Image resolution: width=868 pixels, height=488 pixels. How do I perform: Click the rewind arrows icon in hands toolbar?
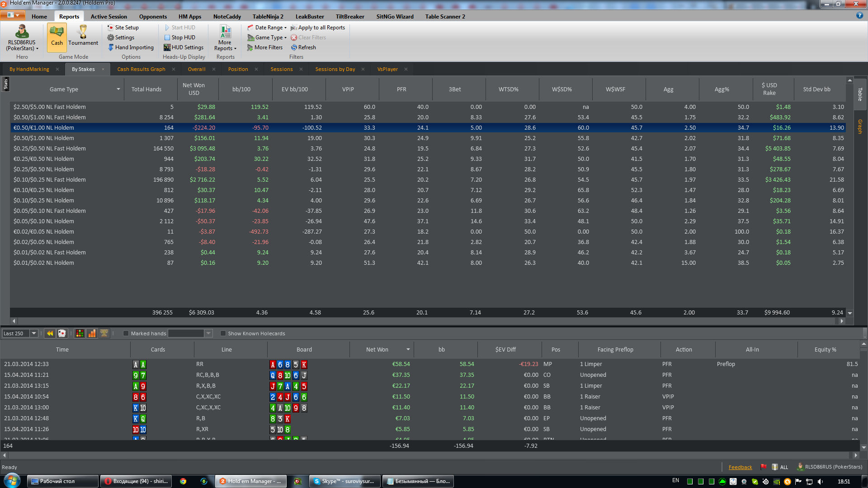[x=50, y=333]
